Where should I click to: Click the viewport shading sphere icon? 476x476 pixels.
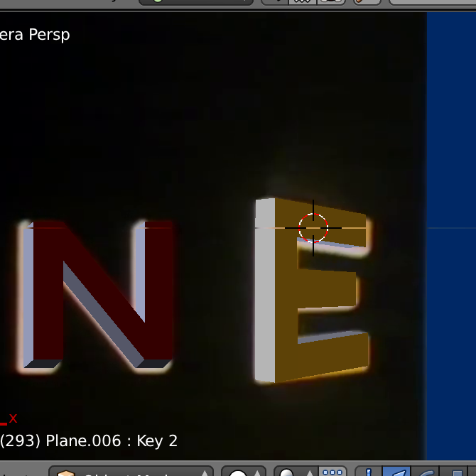237,473
